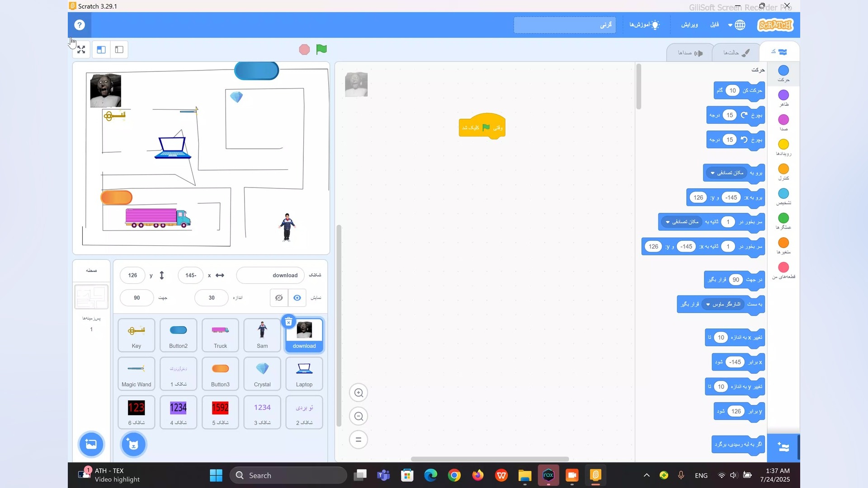This screenshot has height=488, width=868.
Task: Hide the sprite with crossed-eye icon
Action: (x=279, y=298)
